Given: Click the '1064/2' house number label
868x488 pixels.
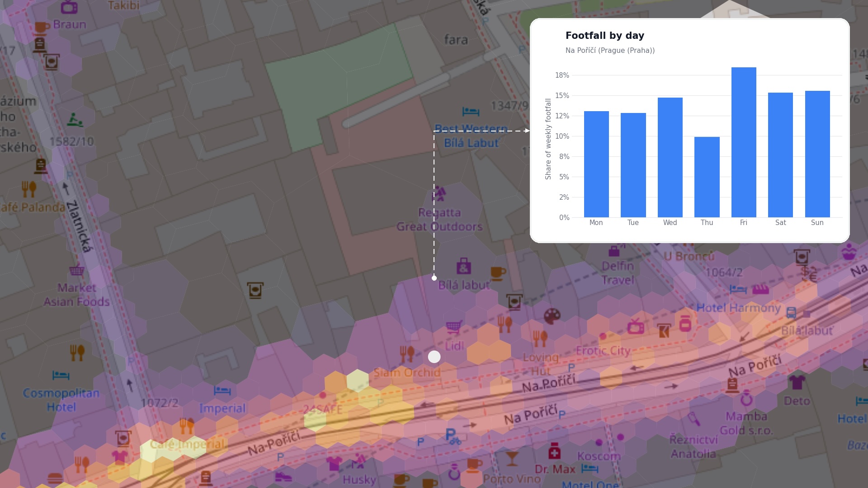Looking at the screenshot, I should pos(724,272).
